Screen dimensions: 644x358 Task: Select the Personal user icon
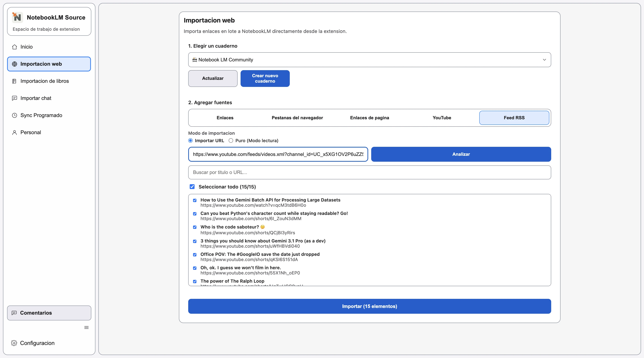(x=15, y=132)
